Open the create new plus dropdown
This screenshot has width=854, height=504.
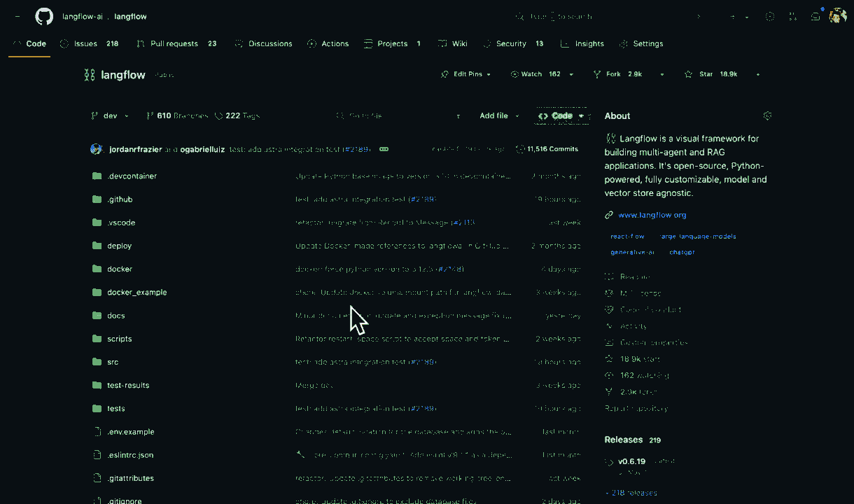pos(738,16)
